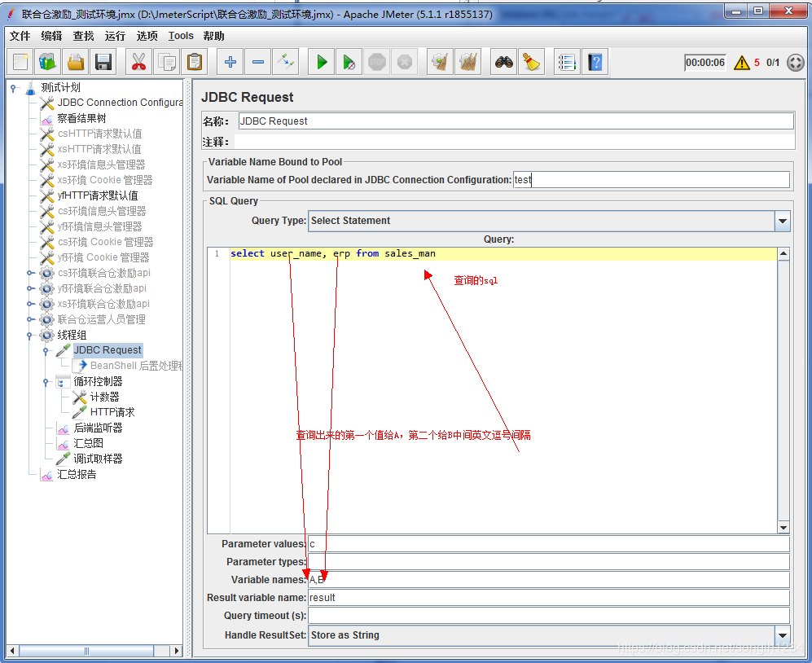Save the test plan with floppy icon

103,63
